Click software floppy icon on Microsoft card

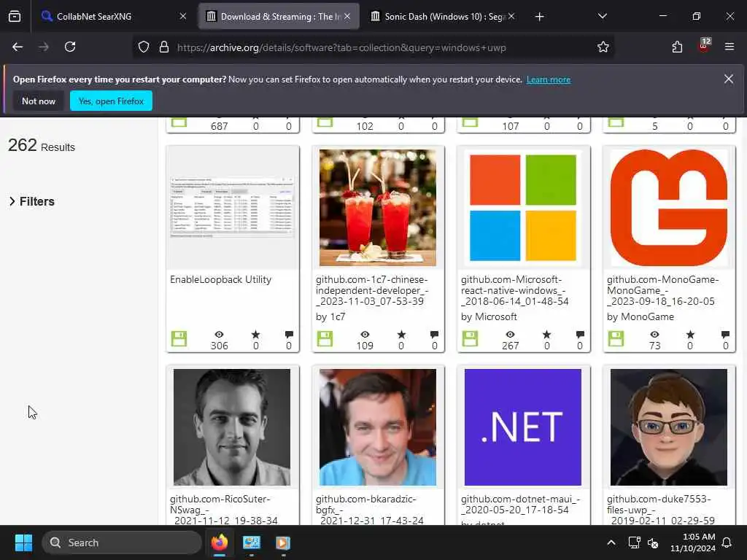471,338
